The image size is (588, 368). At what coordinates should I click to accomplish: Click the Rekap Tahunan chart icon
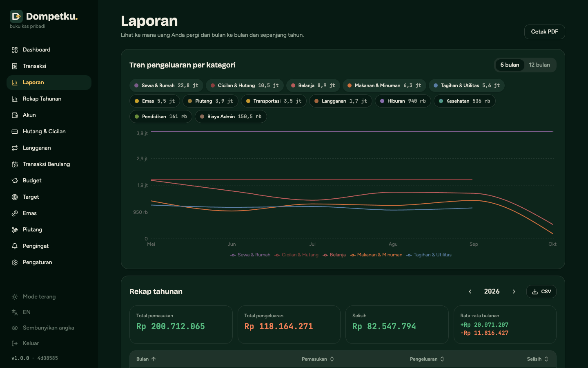click(x=15, y=99)
